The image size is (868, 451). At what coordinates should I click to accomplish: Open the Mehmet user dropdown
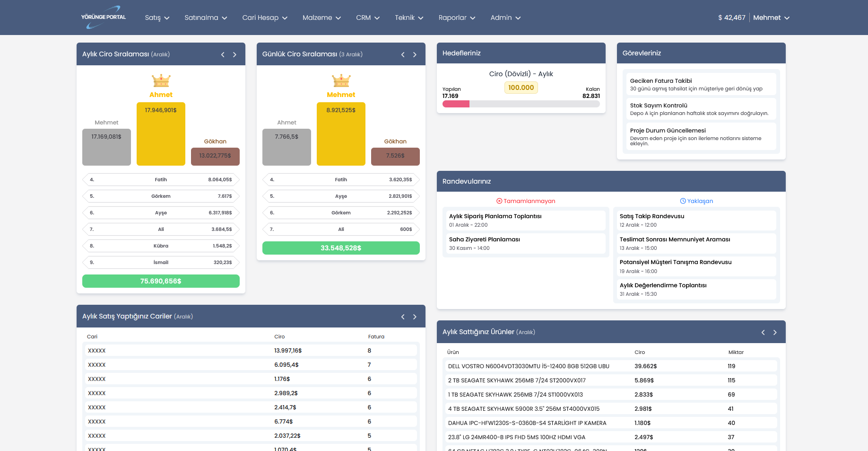771,18
